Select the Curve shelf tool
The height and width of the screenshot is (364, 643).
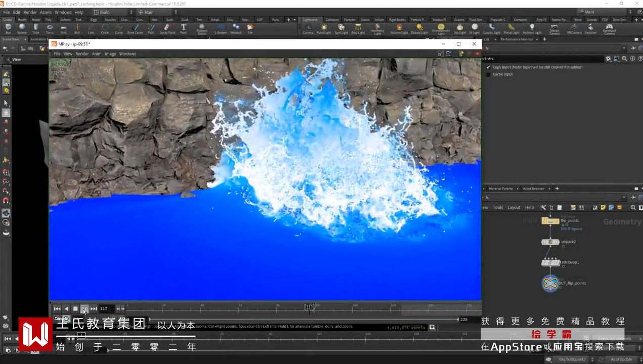click(x=119, y=29)
